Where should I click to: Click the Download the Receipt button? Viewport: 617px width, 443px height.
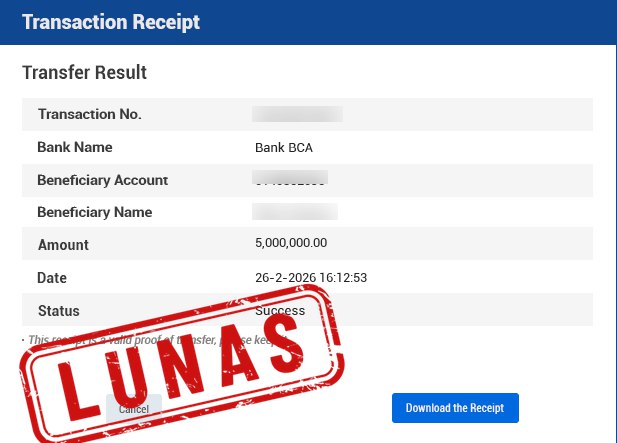(x=455, y=408)
